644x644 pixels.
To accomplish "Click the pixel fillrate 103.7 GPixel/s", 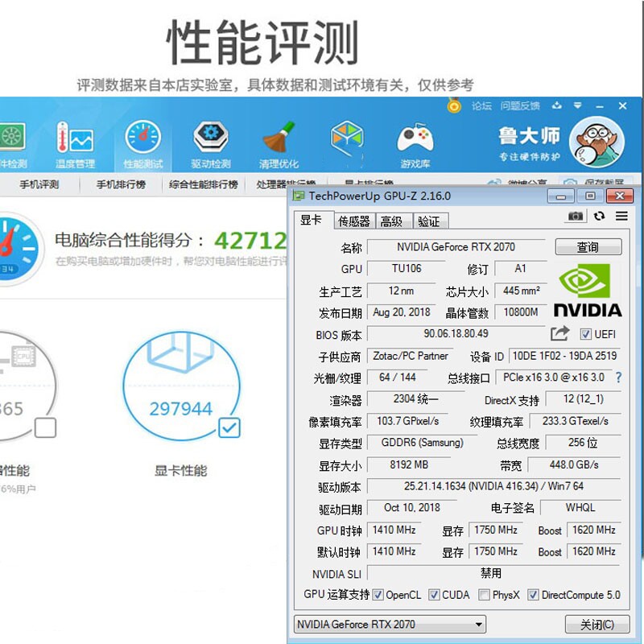I will (408, 421).
